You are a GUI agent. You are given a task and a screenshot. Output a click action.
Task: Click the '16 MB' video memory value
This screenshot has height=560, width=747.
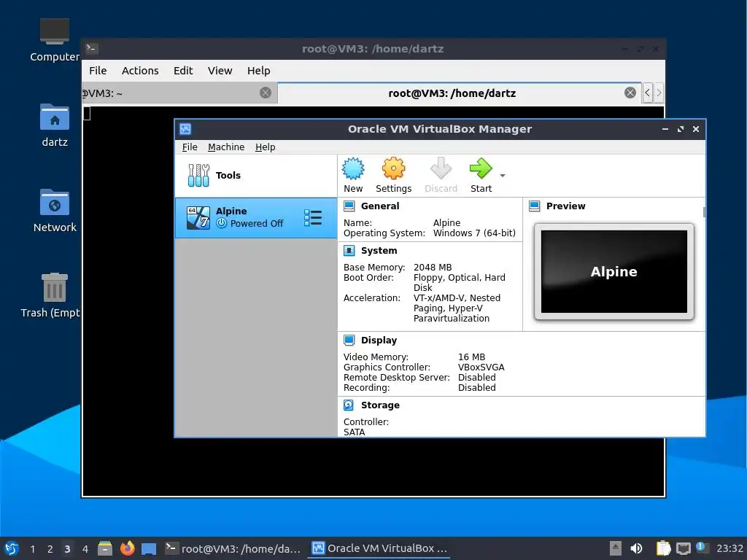point(472,357)
